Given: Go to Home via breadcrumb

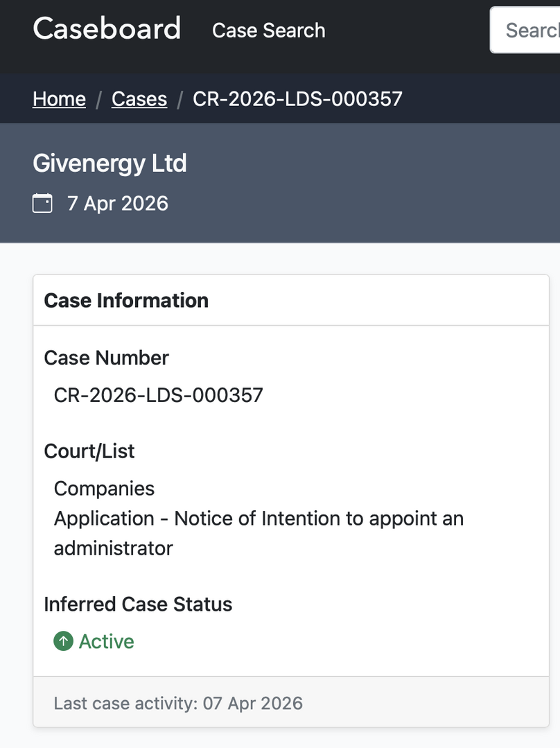Looking at the screenshot, I should pos(59,99).
